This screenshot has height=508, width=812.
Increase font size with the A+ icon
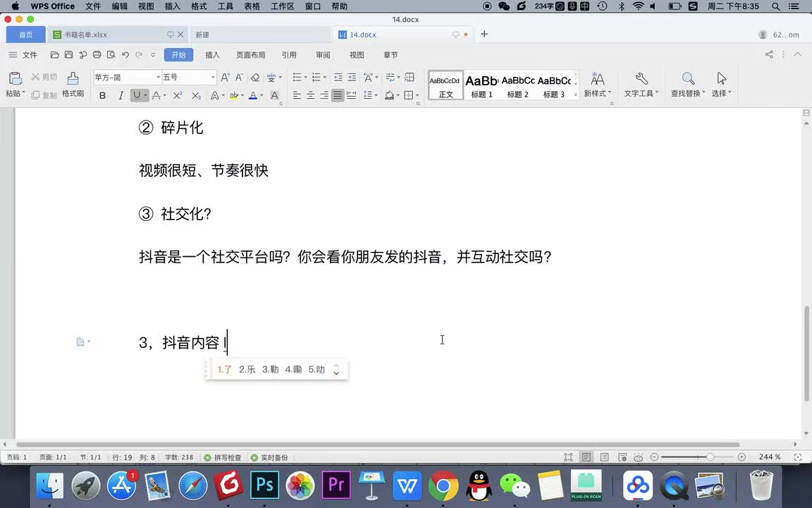[225, 77]
